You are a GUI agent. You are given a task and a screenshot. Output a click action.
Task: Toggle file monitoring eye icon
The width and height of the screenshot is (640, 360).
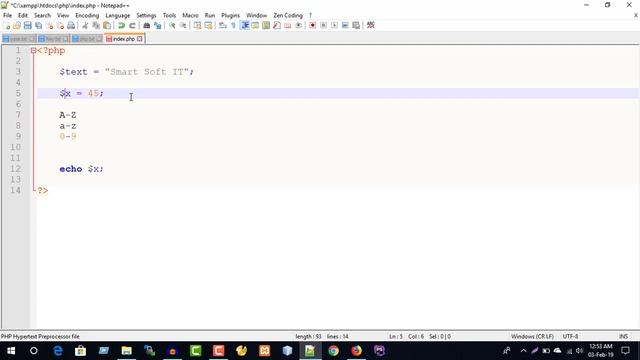[298, 25]
